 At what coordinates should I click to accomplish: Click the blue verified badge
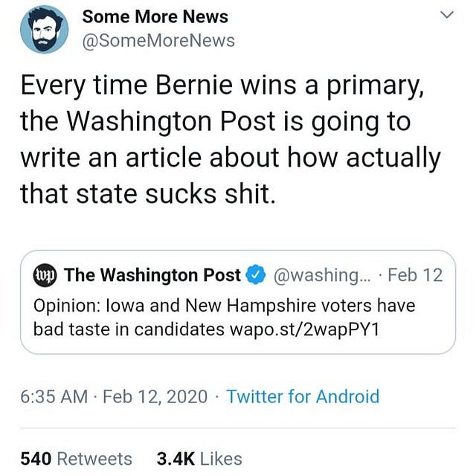tap(256, 275)
